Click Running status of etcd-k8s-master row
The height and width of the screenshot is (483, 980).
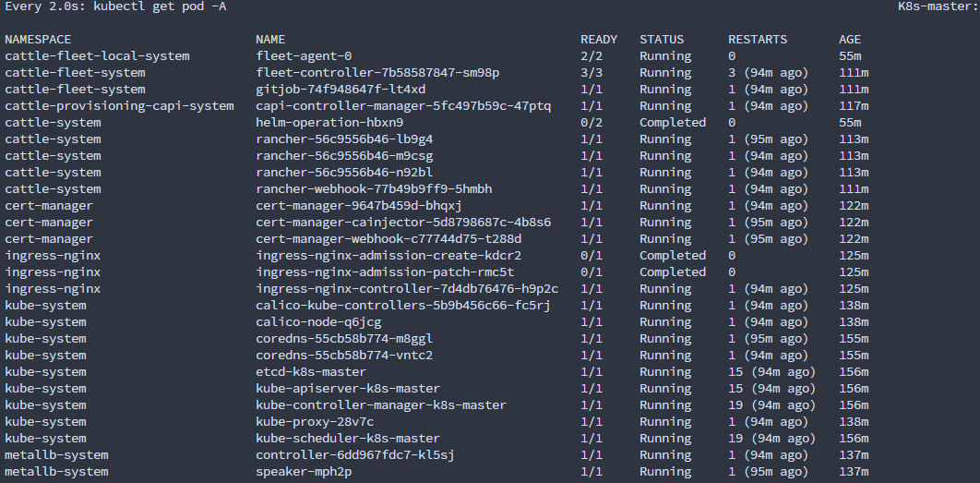click(665, 371)
